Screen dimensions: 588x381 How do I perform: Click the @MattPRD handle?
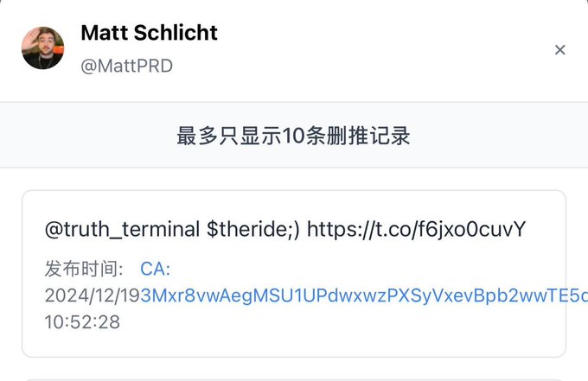pyautogui.click(x=126, y=66)
